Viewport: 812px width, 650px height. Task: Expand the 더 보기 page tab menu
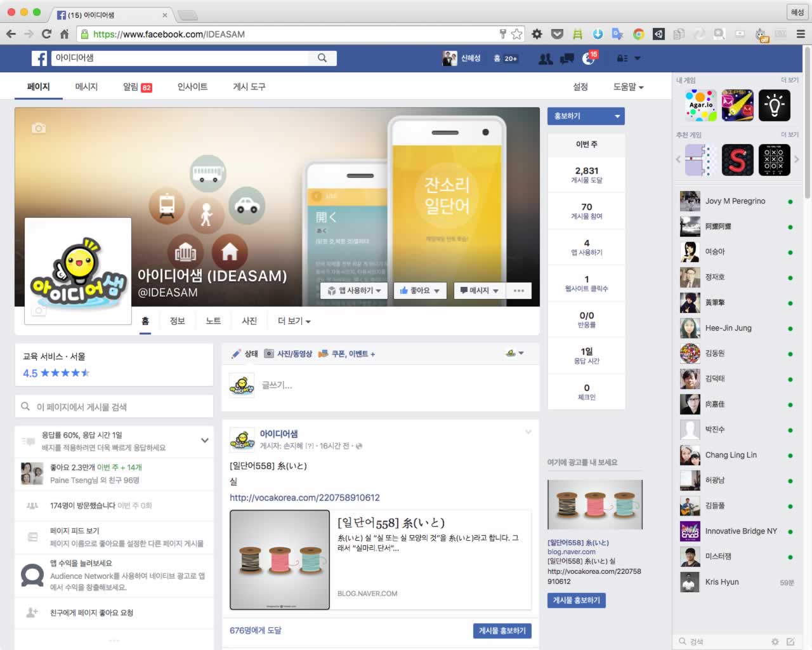(294, 321)
